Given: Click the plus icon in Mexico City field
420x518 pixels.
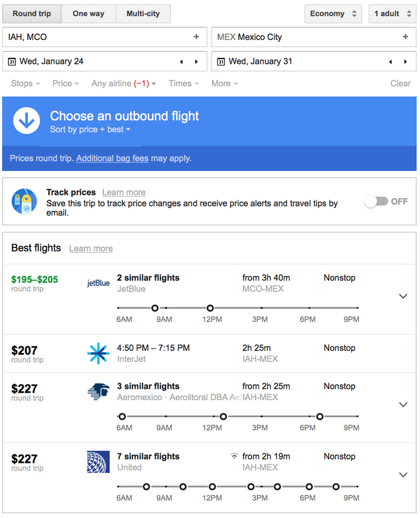Looking at the screenshot, I should tap(406, 37).
